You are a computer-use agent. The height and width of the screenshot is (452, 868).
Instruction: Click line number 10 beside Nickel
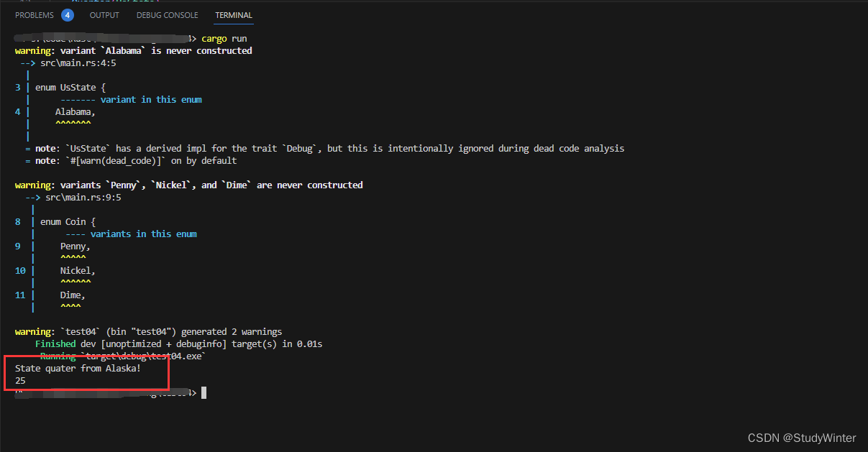click(x=19, y=270)
